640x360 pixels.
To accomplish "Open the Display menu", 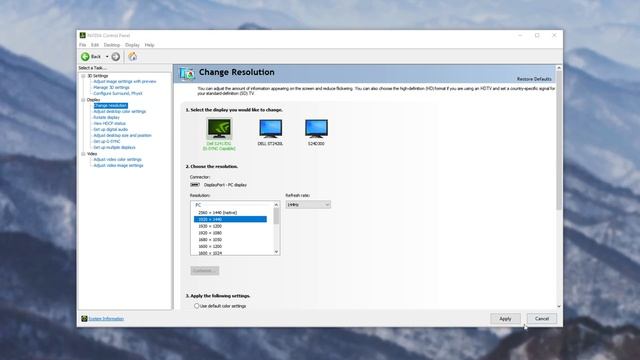I will point(132,45).
